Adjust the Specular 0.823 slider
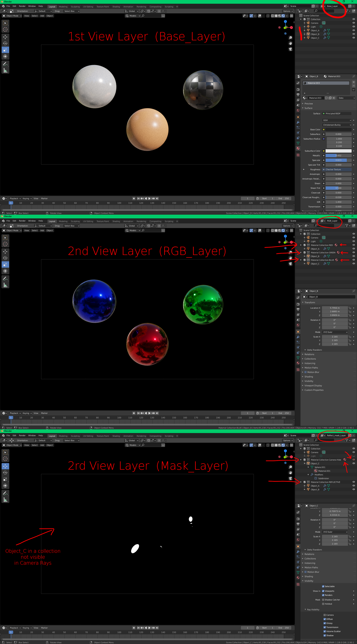The width and height of the screenshot is (357, 644). pyautogui.click(x=338, y=160)
